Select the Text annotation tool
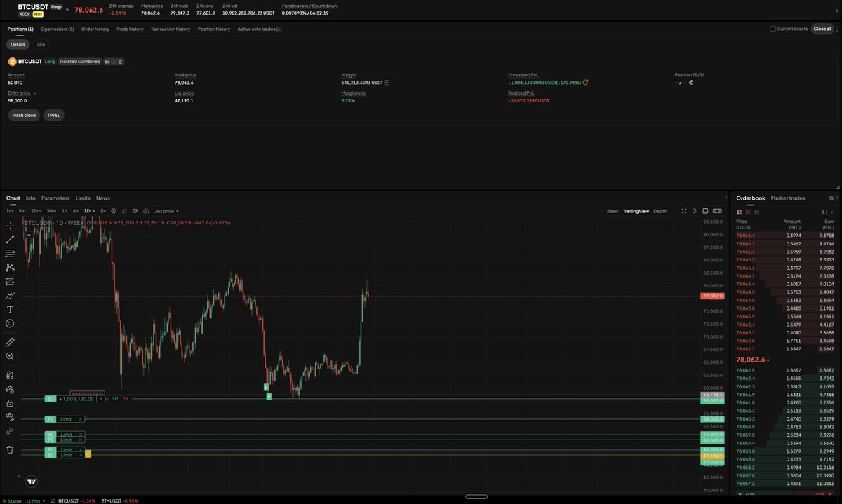 pos(10,309)
